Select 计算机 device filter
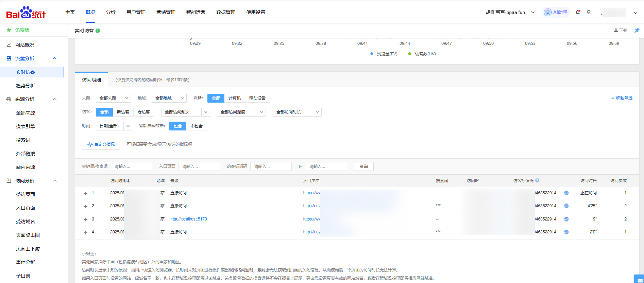The width and height of the screenshot is (644, 283). pos(235,98)
